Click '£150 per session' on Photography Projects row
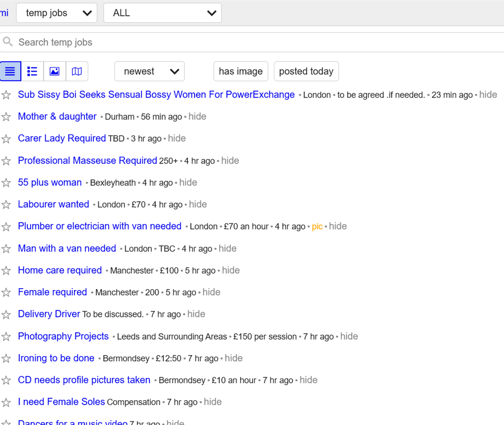The image size is (504, 425). [265, 336]
